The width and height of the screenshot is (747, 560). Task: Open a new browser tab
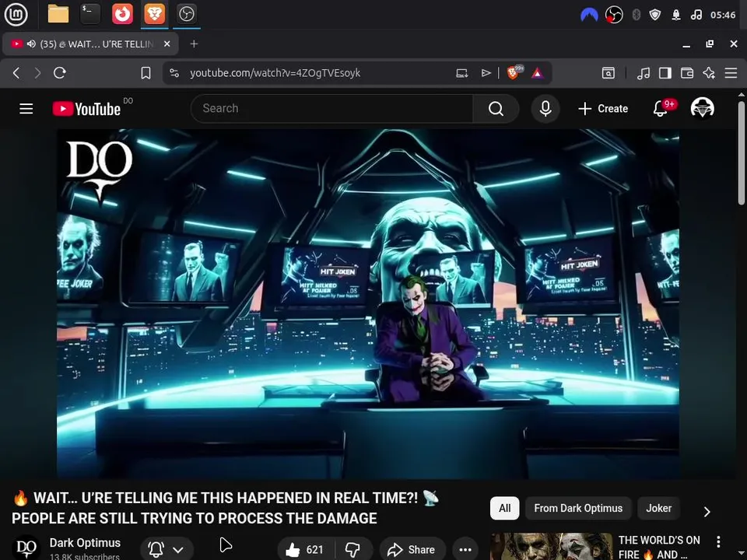[194, 44]
